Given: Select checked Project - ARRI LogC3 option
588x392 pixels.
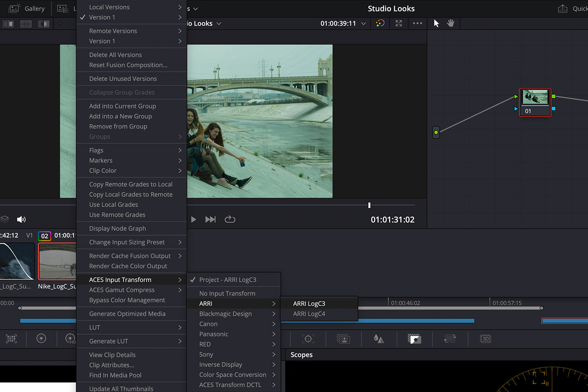Looking at the screenshot, I should 227,280.
